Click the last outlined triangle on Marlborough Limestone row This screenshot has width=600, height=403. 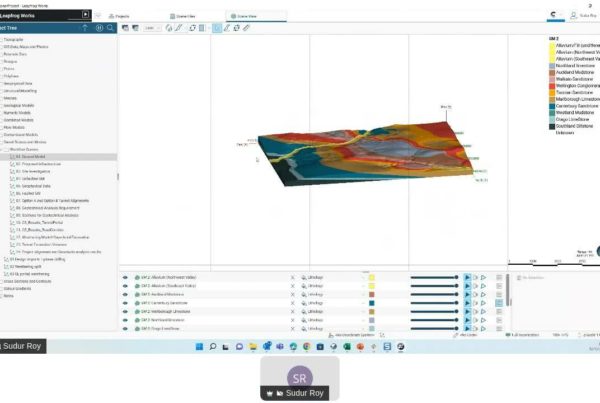(484, 312)
